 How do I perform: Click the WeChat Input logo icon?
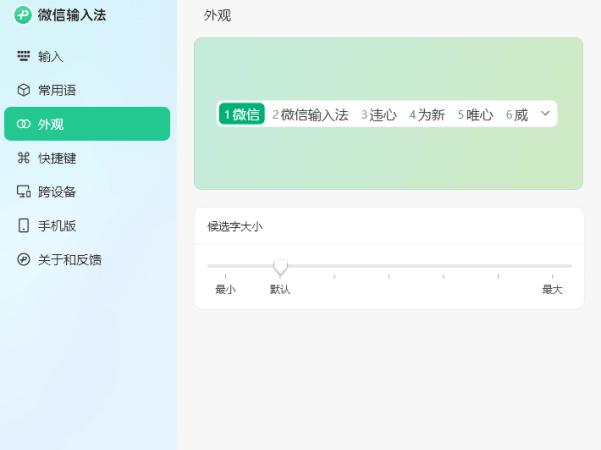pyautogui.click(x=23, y=15)
